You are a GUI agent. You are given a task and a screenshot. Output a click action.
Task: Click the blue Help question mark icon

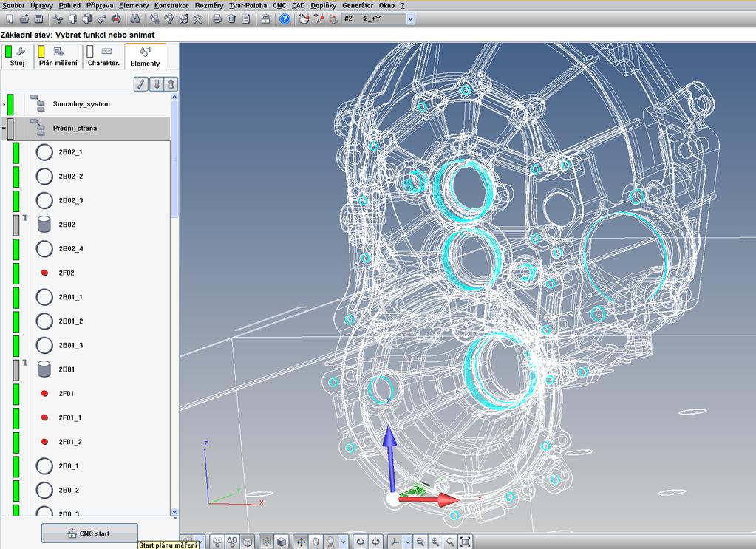285,18
